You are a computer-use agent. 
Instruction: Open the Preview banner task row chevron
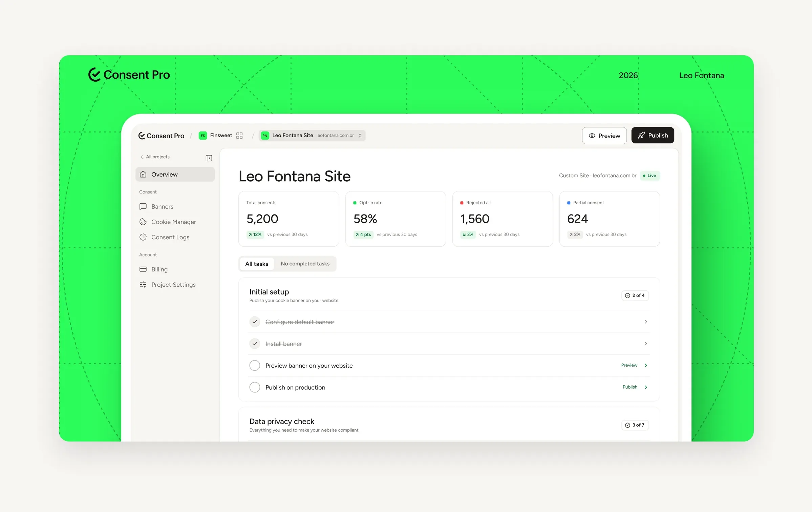(646, 365)
